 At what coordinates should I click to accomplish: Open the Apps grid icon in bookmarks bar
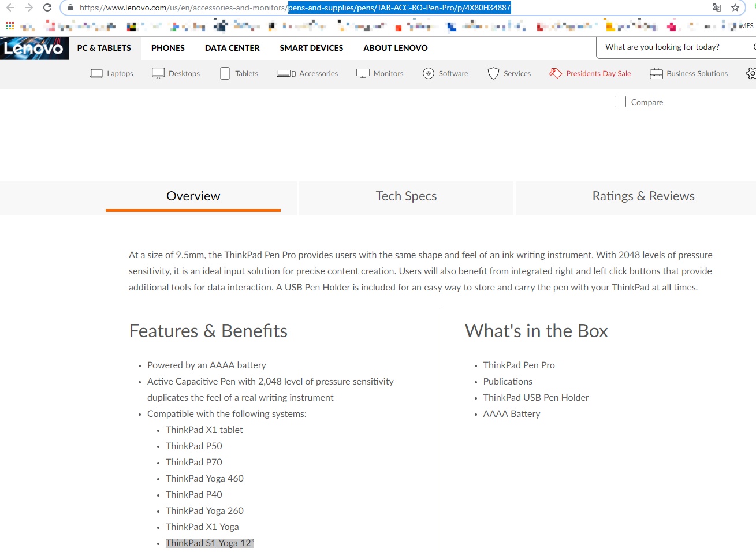(10, 25)
